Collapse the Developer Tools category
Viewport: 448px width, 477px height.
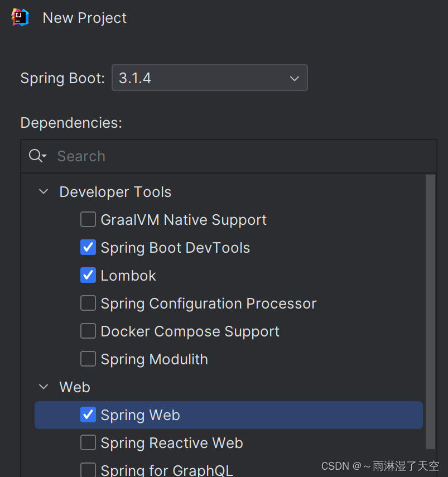pos(43,192)
